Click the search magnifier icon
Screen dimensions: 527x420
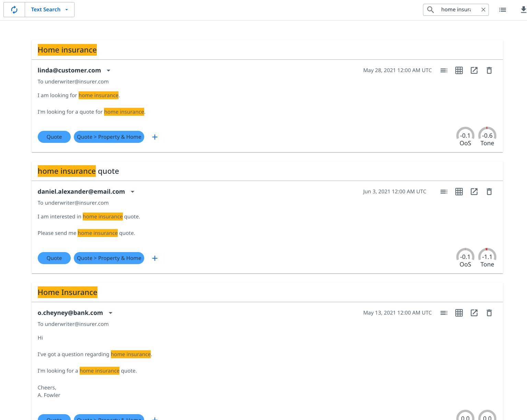431,10
